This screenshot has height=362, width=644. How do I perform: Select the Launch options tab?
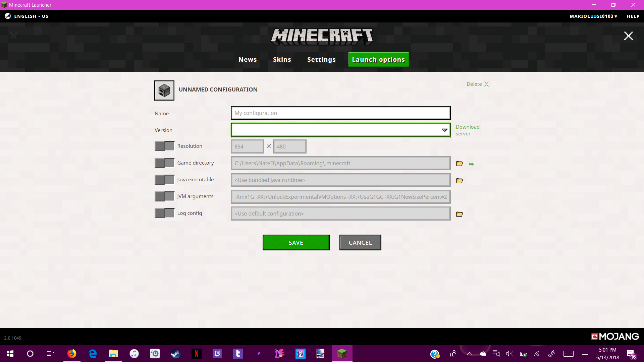click(x=379, y=60)
